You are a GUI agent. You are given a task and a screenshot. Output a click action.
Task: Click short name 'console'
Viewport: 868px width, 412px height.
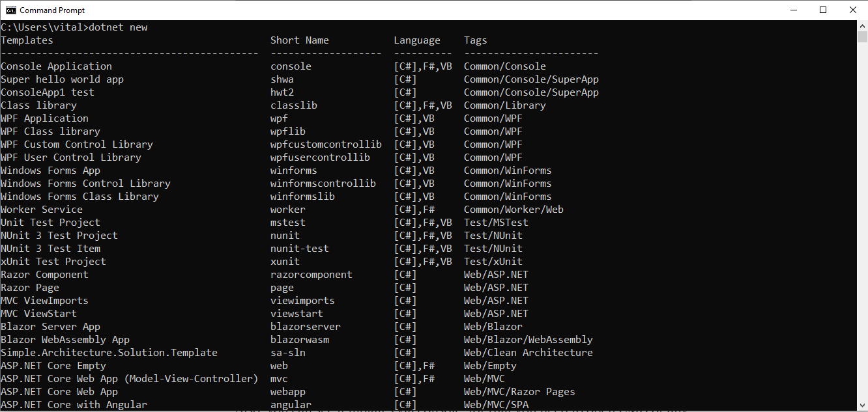[x=291, y=66]
